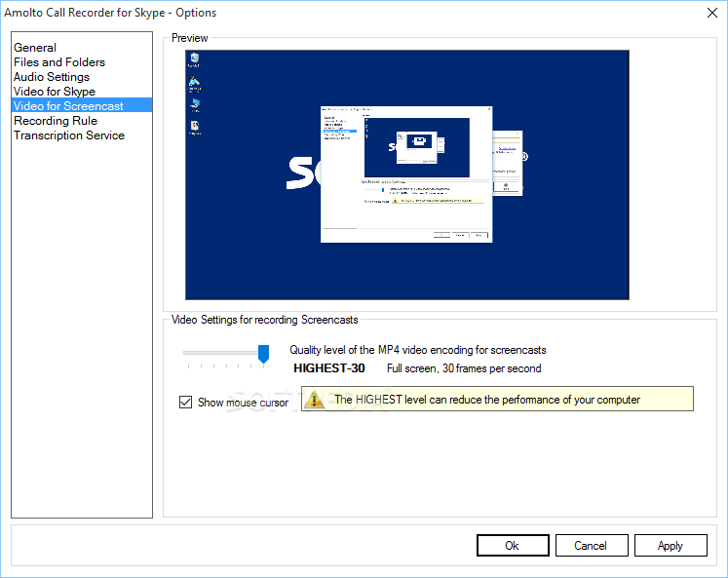Click the yellow warning triangle icon
The height and width of the screenshot is (578, 728).
(x=315, y=400)
